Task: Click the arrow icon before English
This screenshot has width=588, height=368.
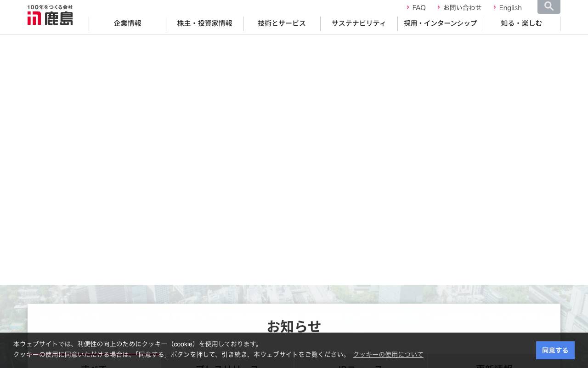Action: tap(494, 7)
